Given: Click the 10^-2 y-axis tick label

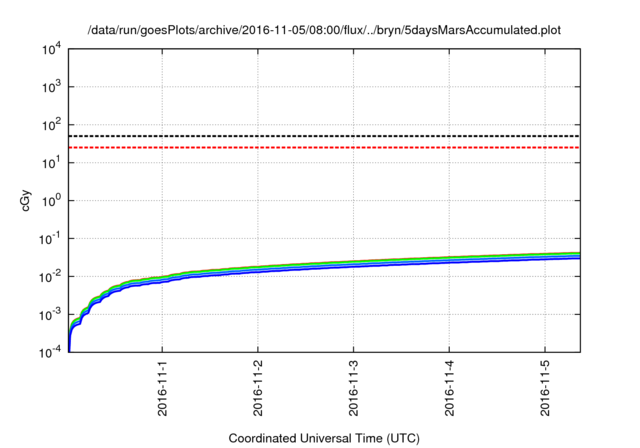Looking at the screenshot, I should (x=51, y=277).
